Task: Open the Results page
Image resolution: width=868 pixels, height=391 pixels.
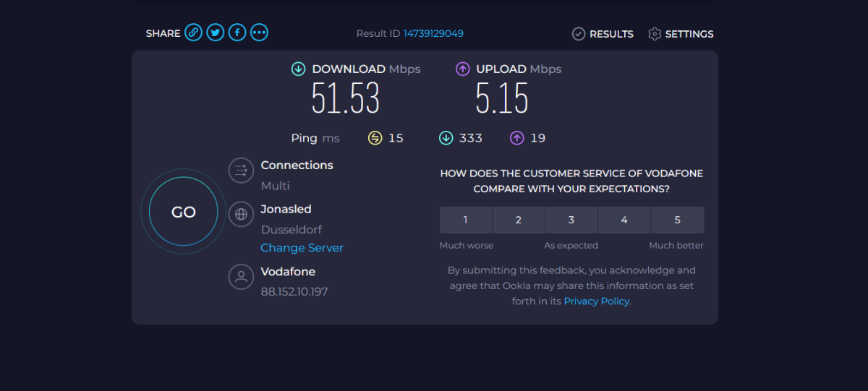Action: [x=603, y=34]
